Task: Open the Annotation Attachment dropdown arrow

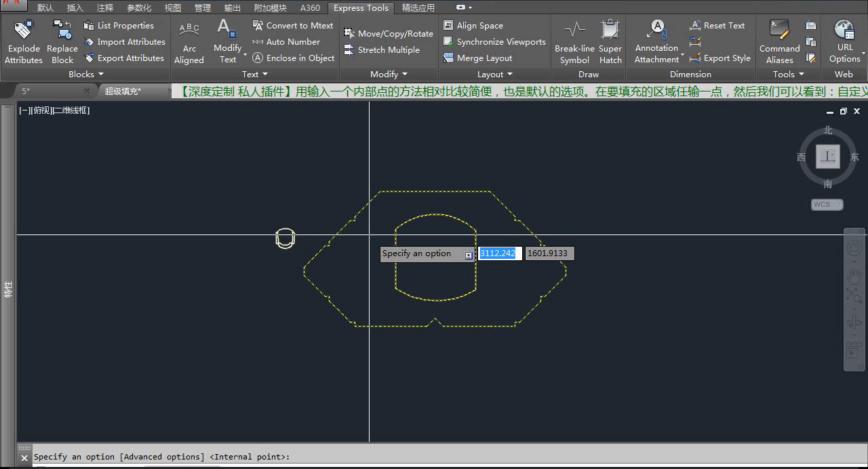Action: [x=682, y=55]
